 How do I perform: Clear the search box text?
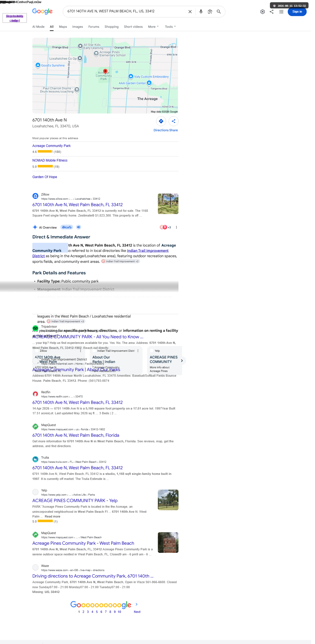[190, 12]
